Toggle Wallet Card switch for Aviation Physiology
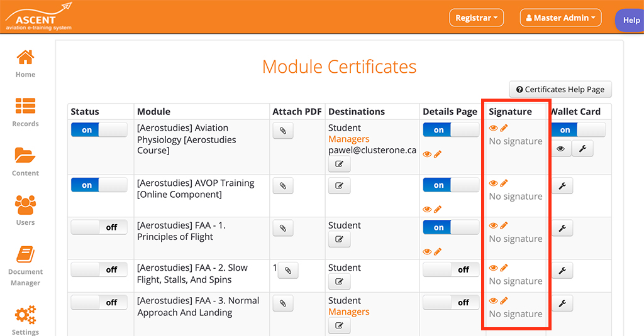The image size is (644, 336). tap(579, 130)
